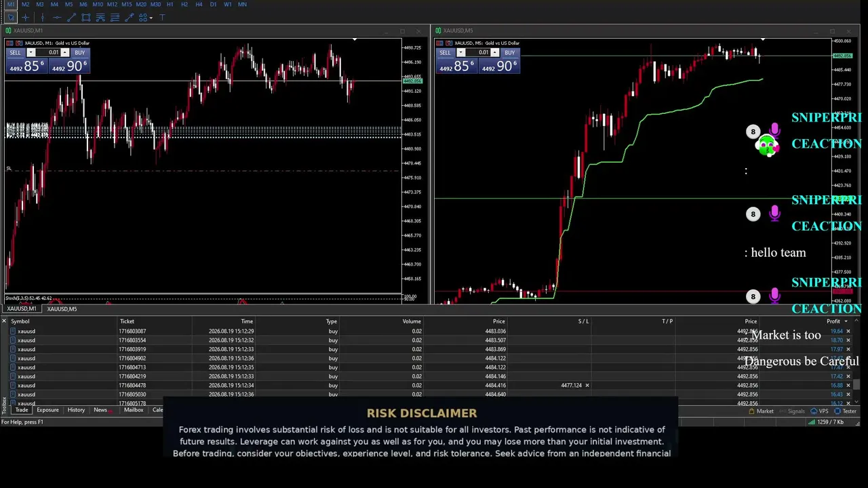Switch to M30 timeframe
868x488 pixels.
pyautogui.click(x=155, y=4)
